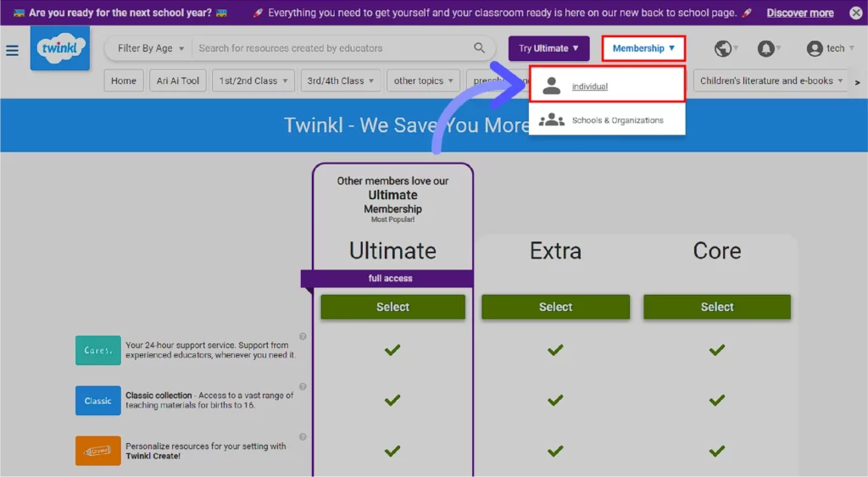Open help icon for Classic collection row
Viewport: 868px width, 477px height.
(x=303, y=387)
